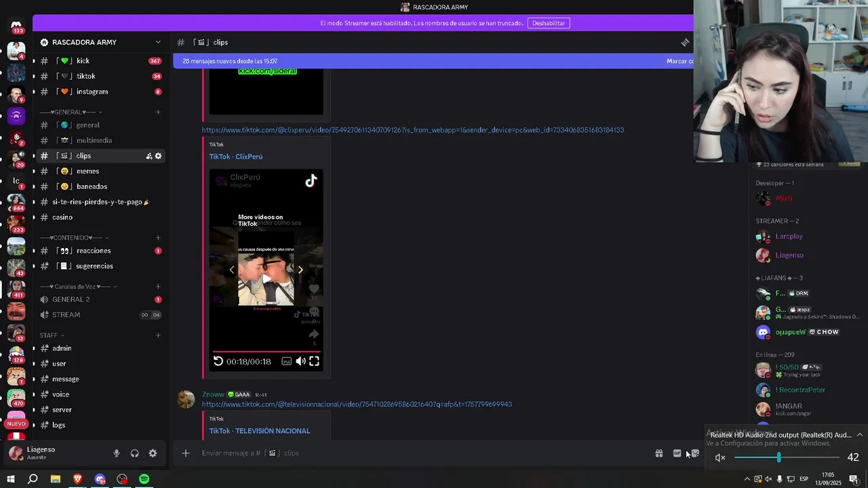Add channel to GENERAL category plus icon
The width and height of the screenshot is (868, 488).
pyautogui.click(x=158, y=112)
